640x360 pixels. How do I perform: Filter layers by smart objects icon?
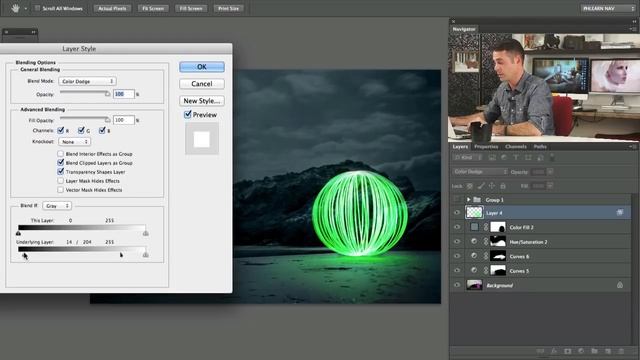click(540, 158)
